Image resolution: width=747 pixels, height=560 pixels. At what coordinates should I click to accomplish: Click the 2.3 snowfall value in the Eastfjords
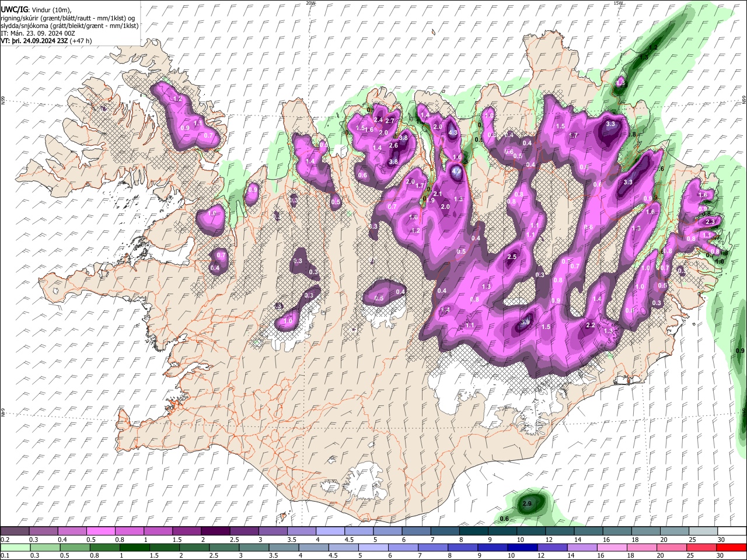[710, 222]
